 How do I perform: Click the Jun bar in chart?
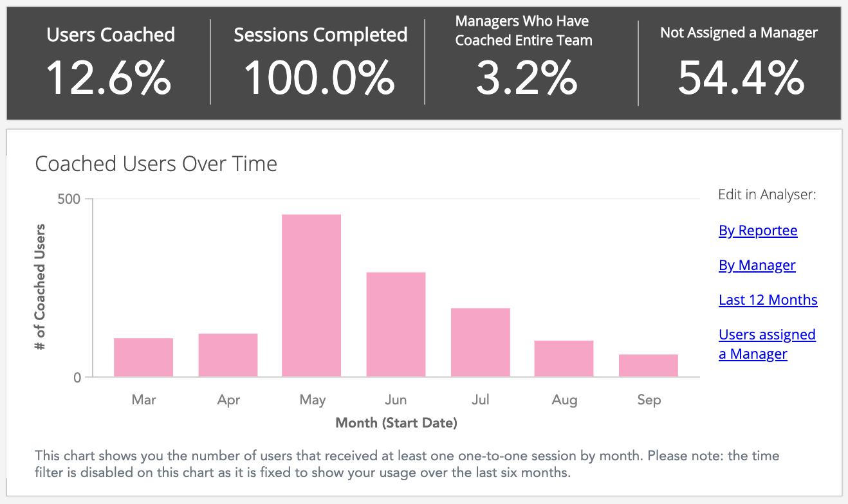click(396, 325)
